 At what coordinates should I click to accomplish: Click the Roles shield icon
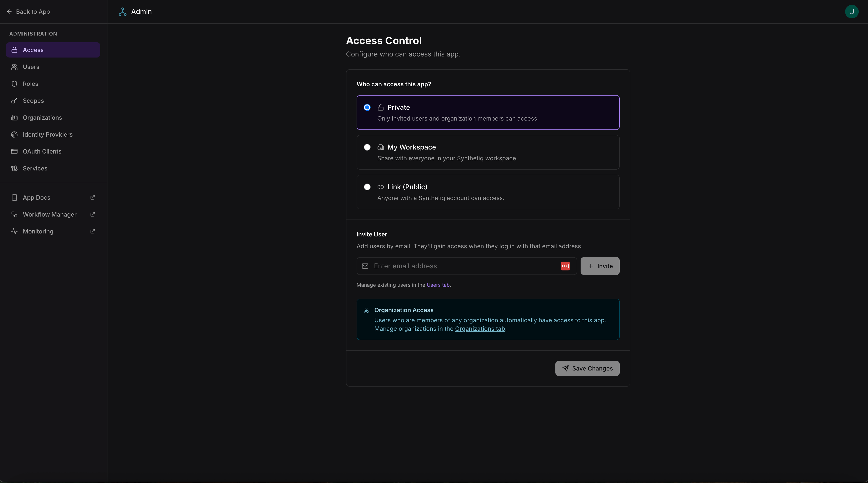14,84
